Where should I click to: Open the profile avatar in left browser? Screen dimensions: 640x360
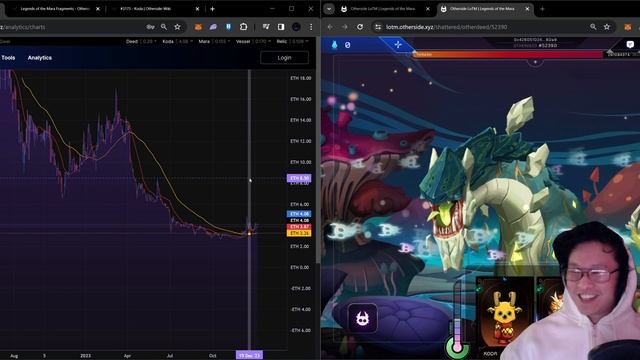296,27
